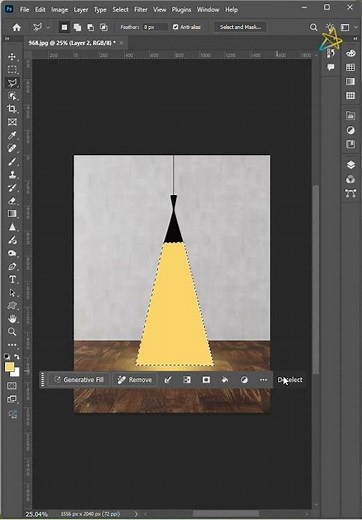This screenshot has height=520, width=362.
Task: Click Deselect in the task bar
Action: click(x=290, y=380)
